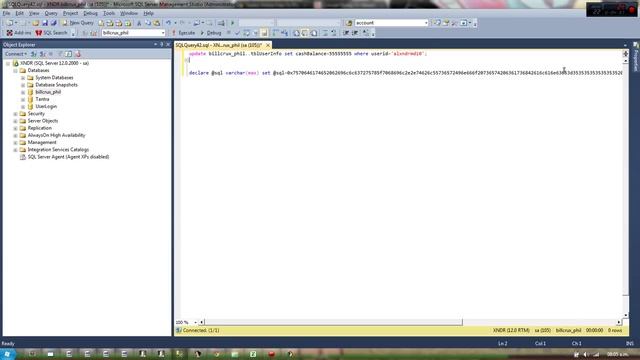640x360 pixels.
Task: Click the Filter icon in Object Explorer toolbar
Action: click(60, 54)
